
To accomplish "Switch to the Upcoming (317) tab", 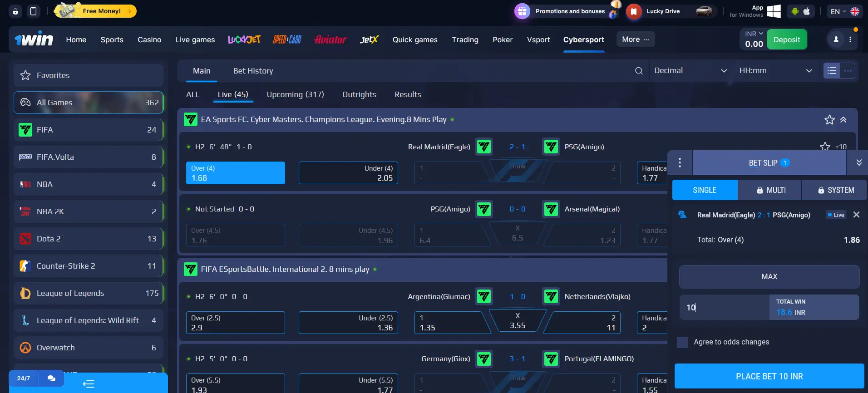I will point(296,94).
